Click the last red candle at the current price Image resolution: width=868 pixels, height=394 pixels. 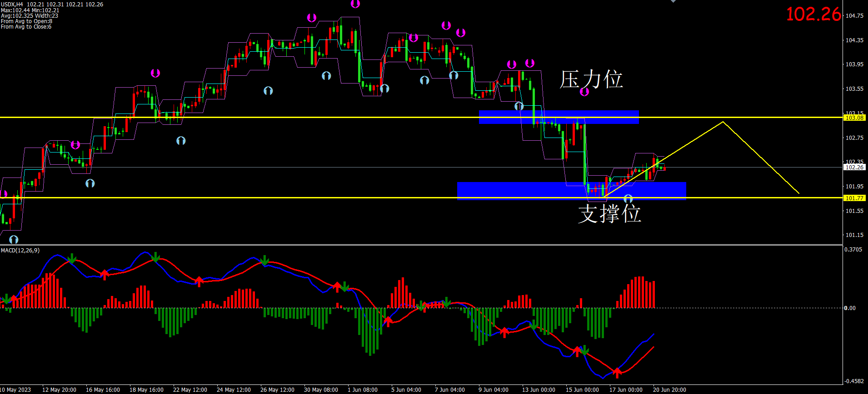tap(665, 168)
